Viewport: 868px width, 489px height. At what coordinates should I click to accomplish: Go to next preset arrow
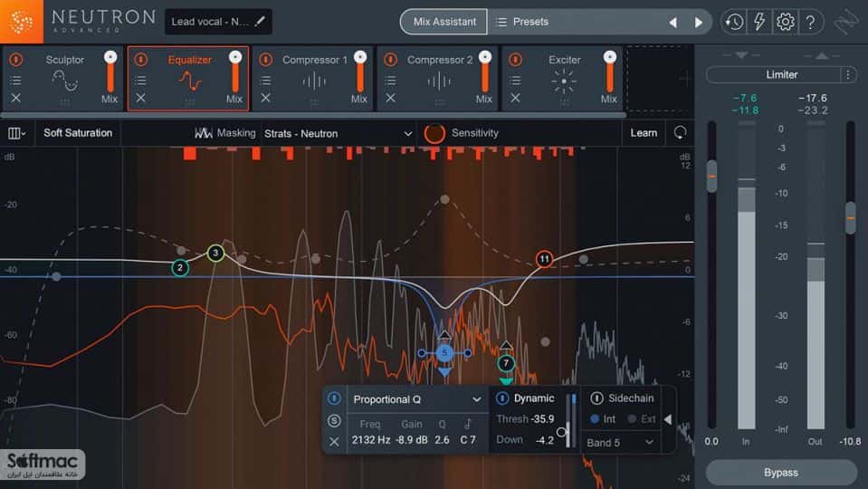(699, 22)
